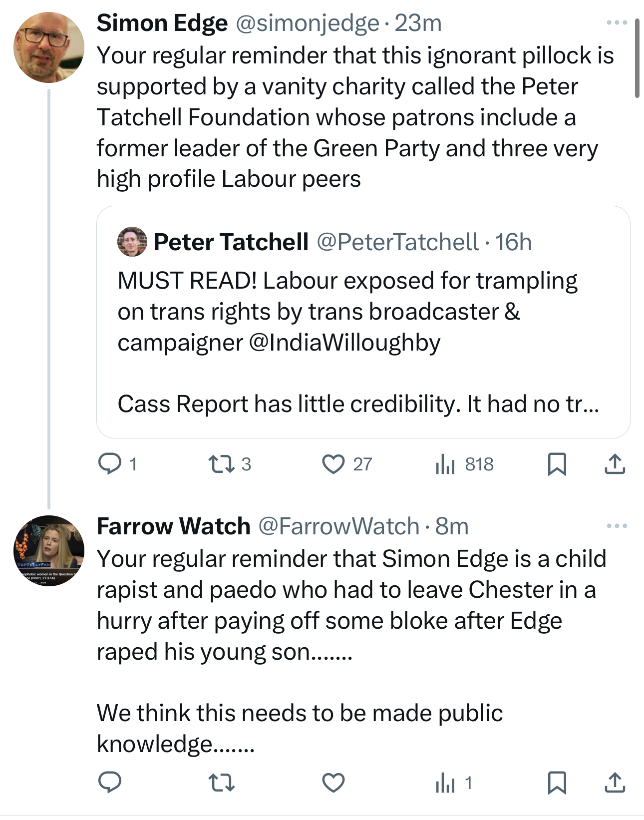Viewport: 644px width, 820px height.
Task: Click the scrollbar on the right edge
Action: (x=637, y=58)
